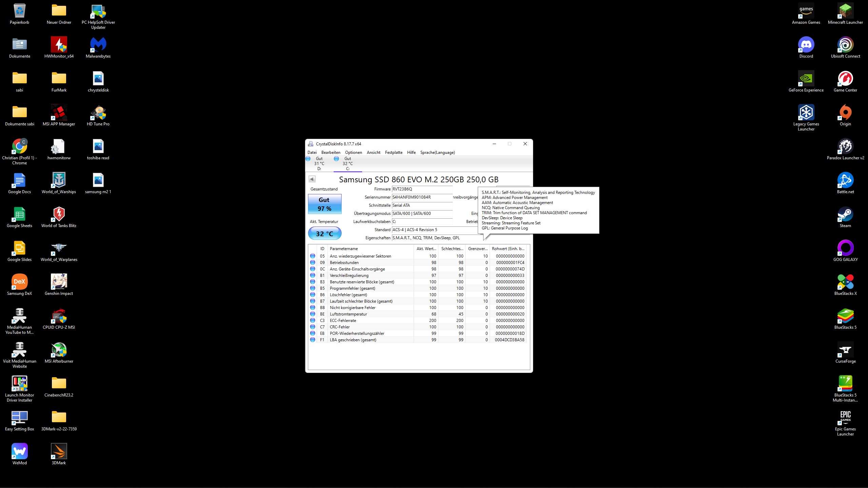Click the Gut 97 % health status button

coord(324,204)
